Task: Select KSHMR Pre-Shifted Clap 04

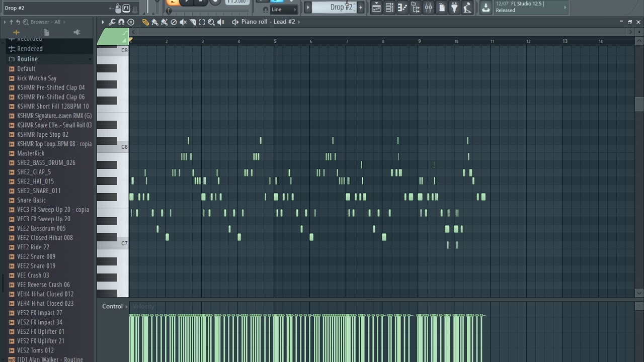Action: coord(49,87)
